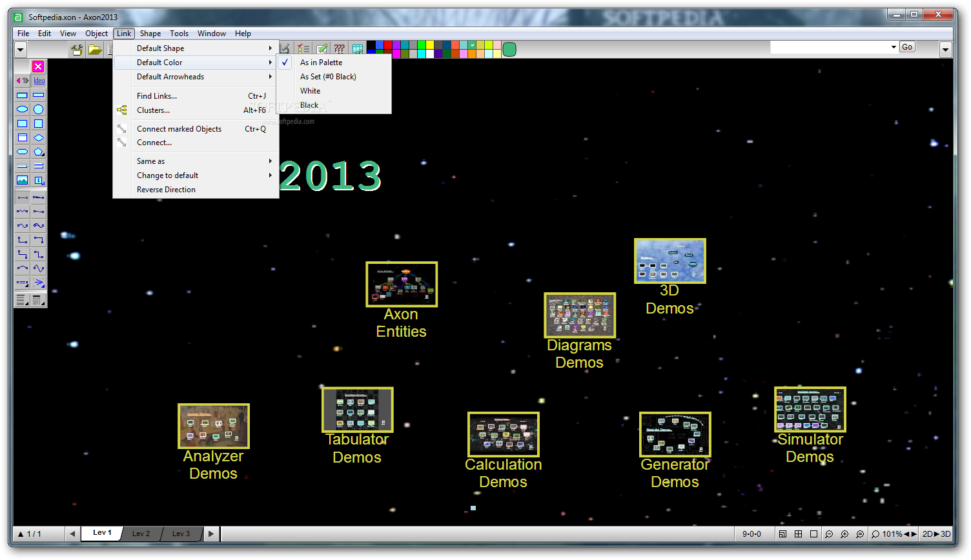Open the Object menu
This screenshot has width=971, height=560.
tap(96, 34)
